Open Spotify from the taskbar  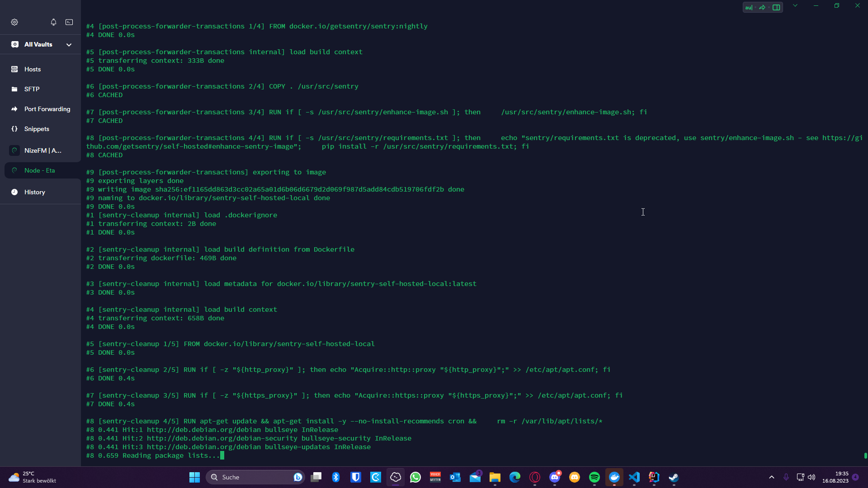pos(594,477)
